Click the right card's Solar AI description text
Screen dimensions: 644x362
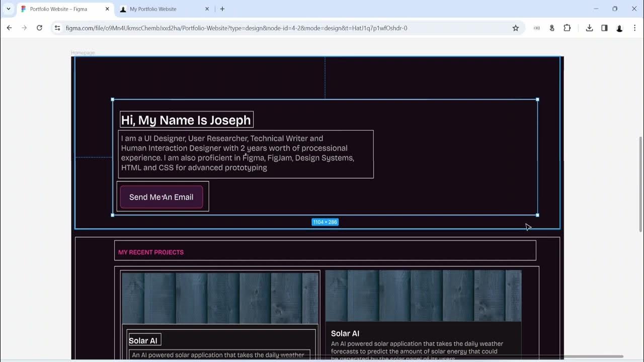click(417, 351)
